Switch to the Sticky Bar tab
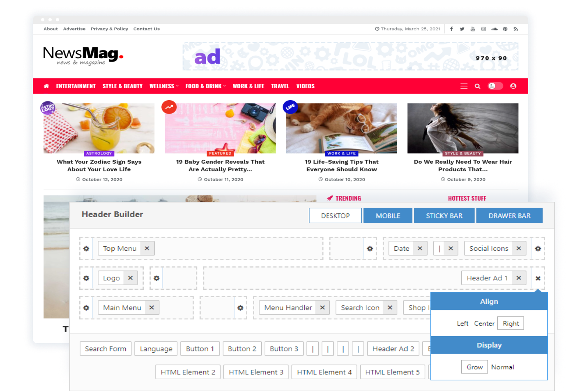This screenshot has height=392, width=575. (444, 216)
